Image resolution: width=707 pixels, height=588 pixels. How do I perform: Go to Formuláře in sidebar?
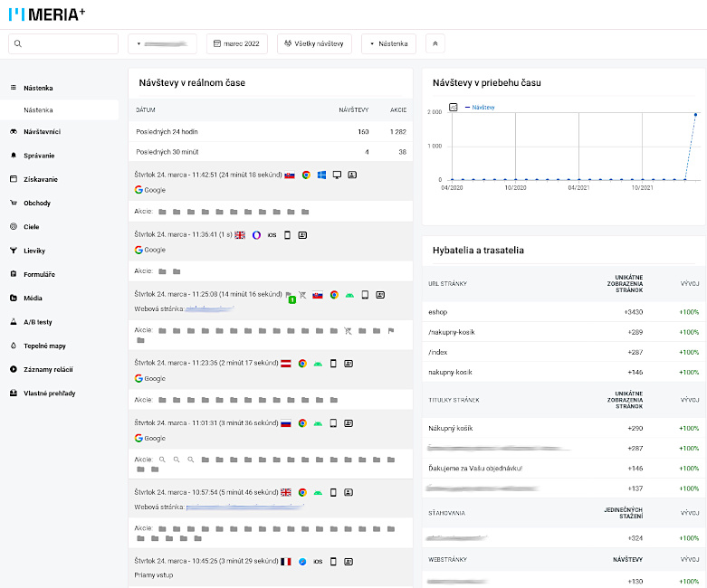(39, 274)
